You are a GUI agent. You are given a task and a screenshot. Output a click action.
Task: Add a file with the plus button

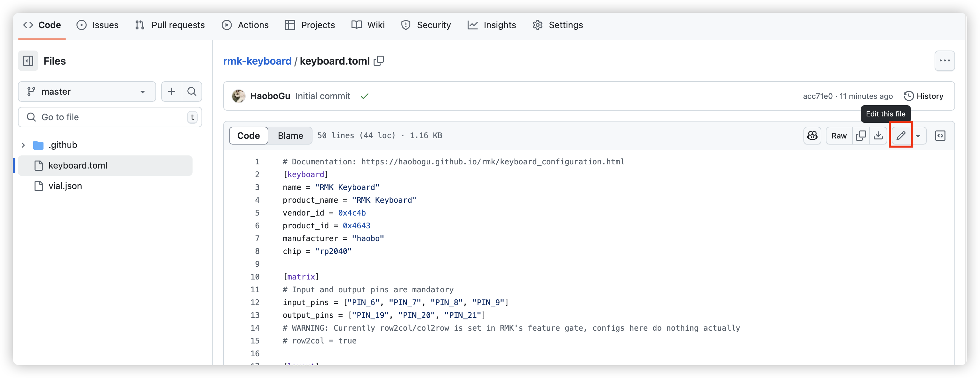click(171, 91)
